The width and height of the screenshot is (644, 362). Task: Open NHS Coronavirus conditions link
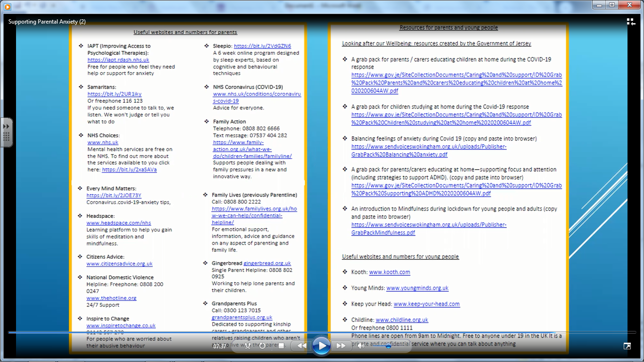pyautogui.click(x=257, y=98)
